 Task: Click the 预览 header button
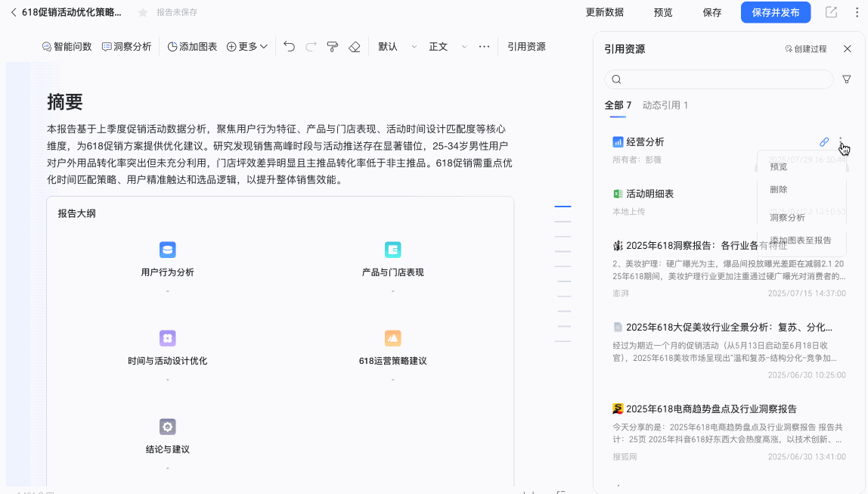tap(663, 12)
